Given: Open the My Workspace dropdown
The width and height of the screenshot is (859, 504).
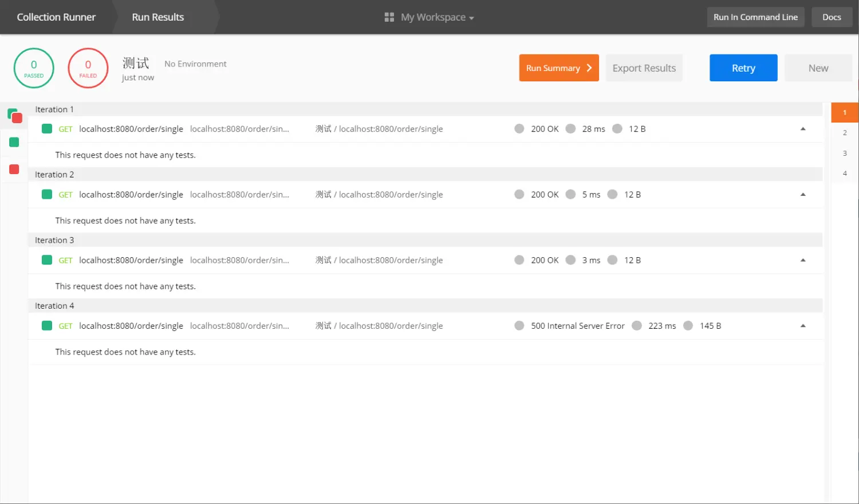Looking at the screenshot, I should (x=437, y=17).
